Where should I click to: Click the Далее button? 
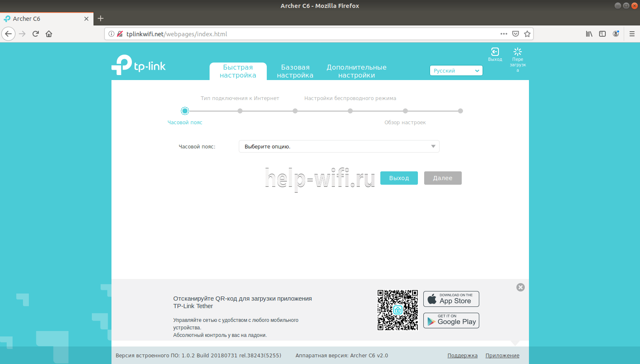(443, 178)
